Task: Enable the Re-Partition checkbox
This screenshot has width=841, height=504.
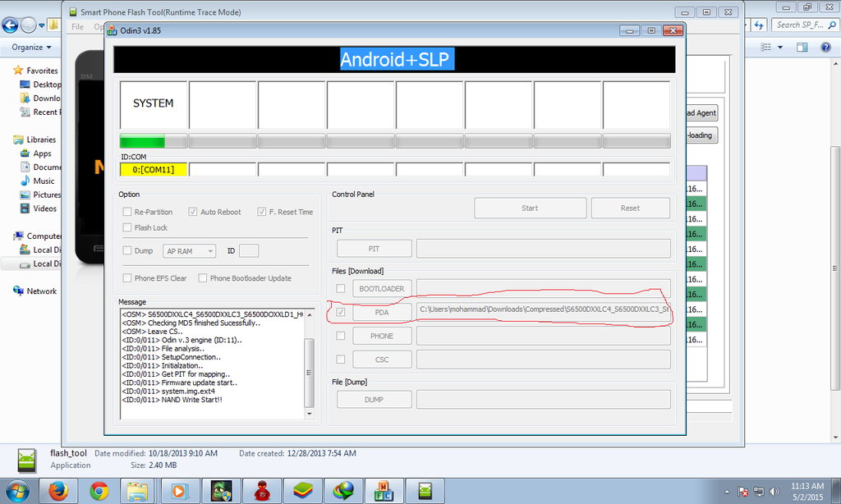Action: 127,212
